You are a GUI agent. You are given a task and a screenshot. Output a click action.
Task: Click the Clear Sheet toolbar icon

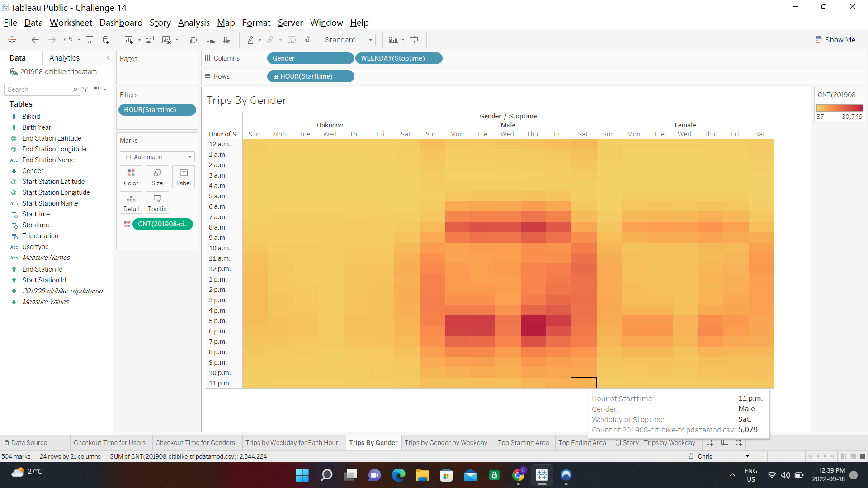click(x=166, y=40)
